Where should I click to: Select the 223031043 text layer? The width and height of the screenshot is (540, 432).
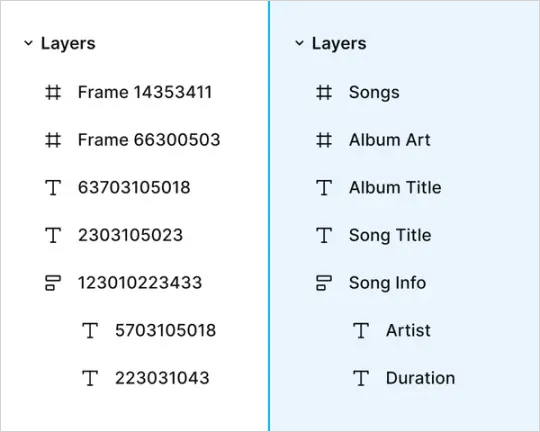[x=162, y=378]
